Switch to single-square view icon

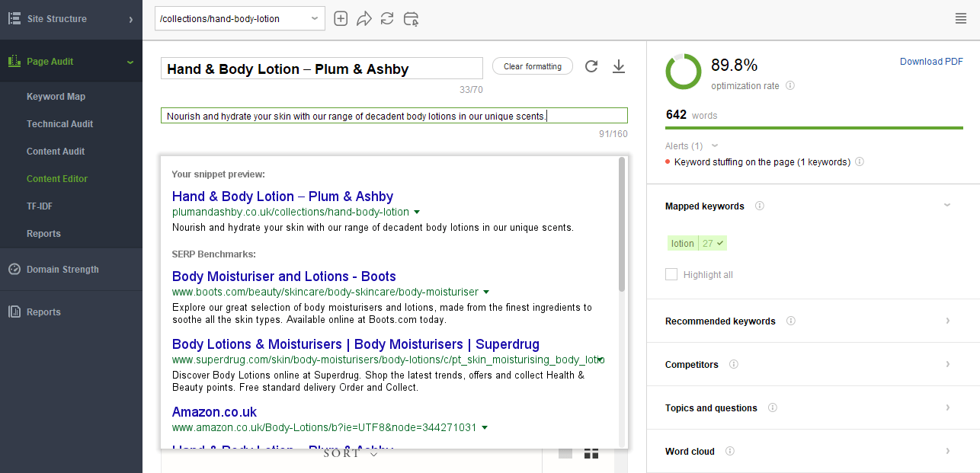(565, 453)
